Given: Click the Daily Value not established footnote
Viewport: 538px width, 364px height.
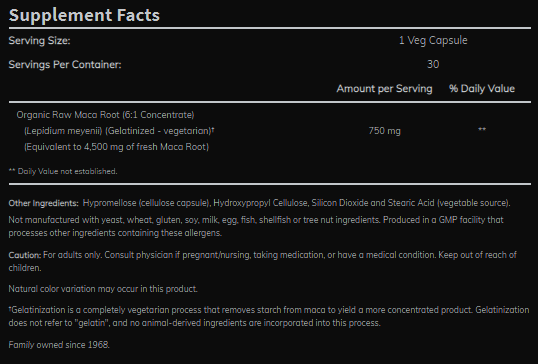Looking at the screenshot, I should 63,171.
